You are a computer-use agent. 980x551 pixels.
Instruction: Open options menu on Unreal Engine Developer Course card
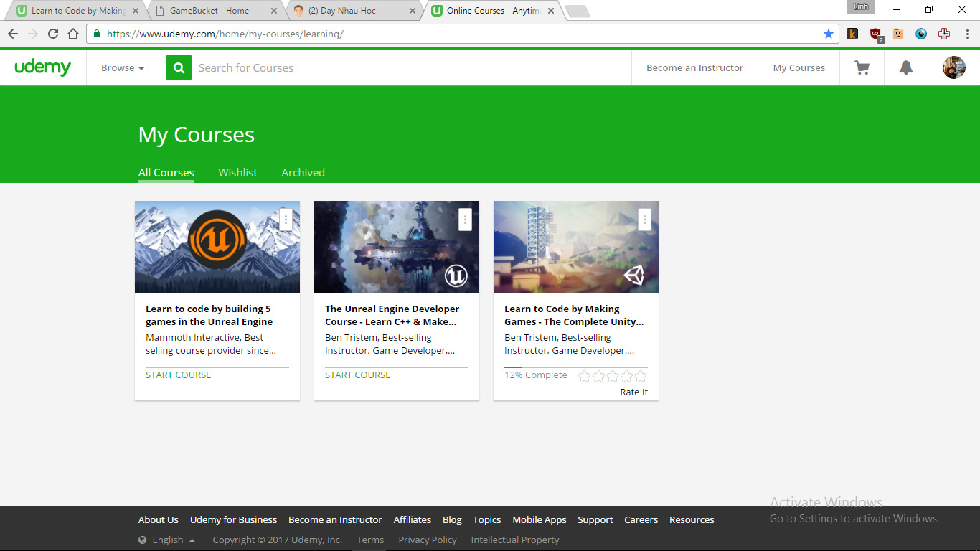pyautogui.click(x=465, y=220)
